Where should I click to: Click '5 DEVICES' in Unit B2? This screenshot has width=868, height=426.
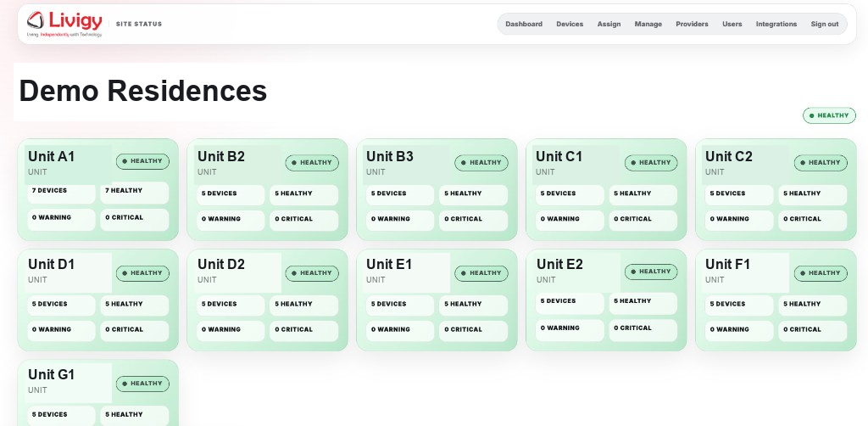(x=231, y=195)
